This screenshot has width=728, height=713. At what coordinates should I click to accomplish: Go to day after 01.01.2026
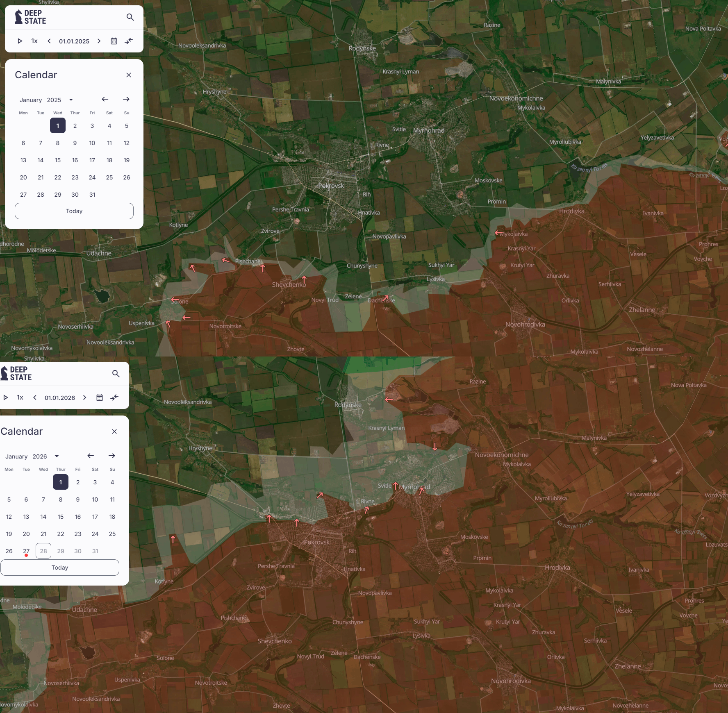[x=84, y=397]
